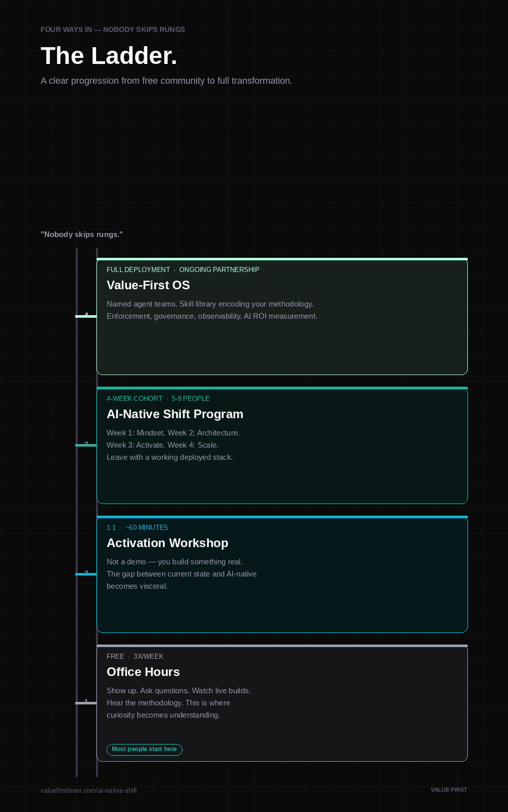
Task: Select rung marker 1 on the ladder
Action: [x=86, y=702]
